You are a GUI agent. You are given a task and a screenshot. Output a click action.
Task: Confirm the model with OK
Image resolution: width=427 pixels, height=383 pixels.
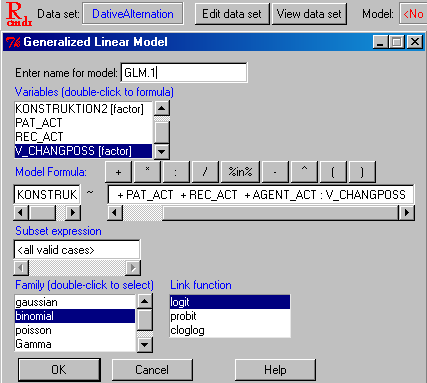click(59, 370)
